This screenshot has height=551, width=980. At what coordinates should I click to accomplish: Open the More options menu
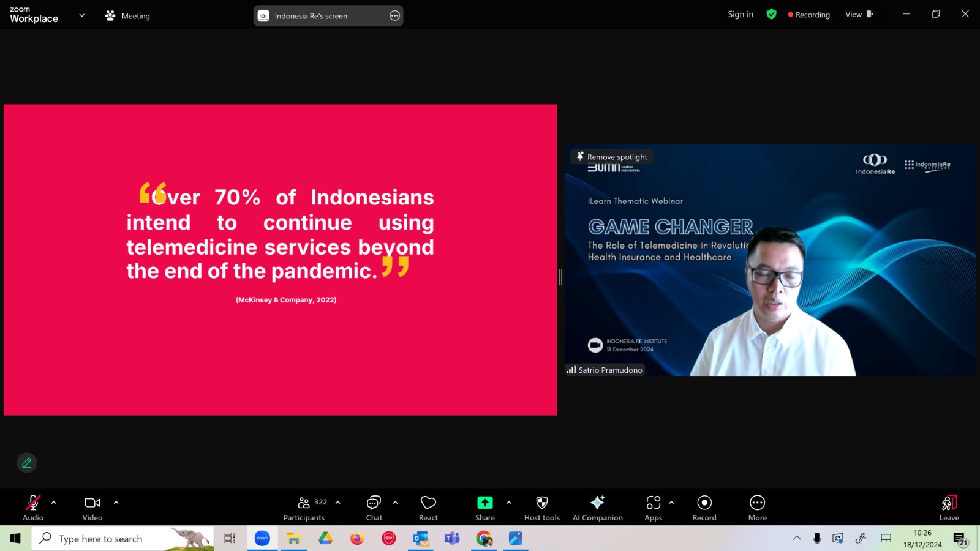point(758,508)
